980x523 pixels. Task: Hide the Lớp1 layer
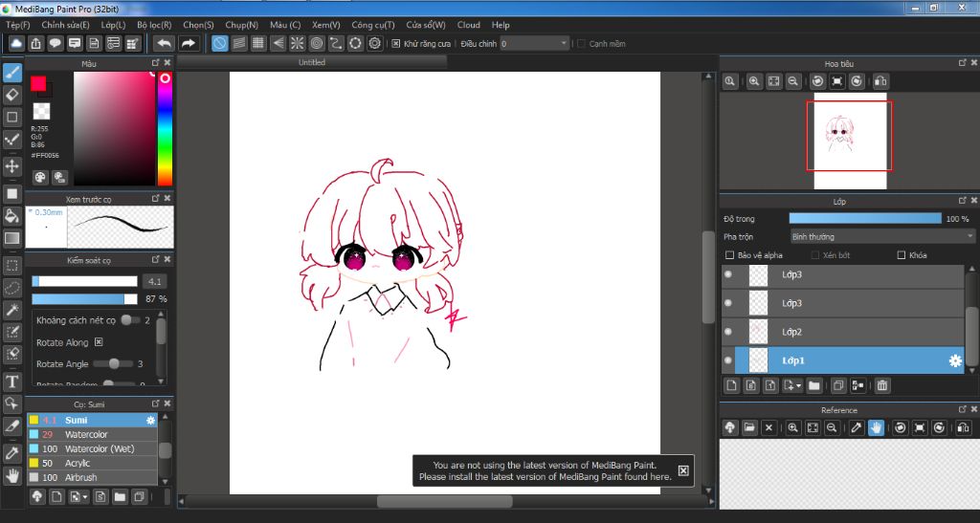pos(728,360)
